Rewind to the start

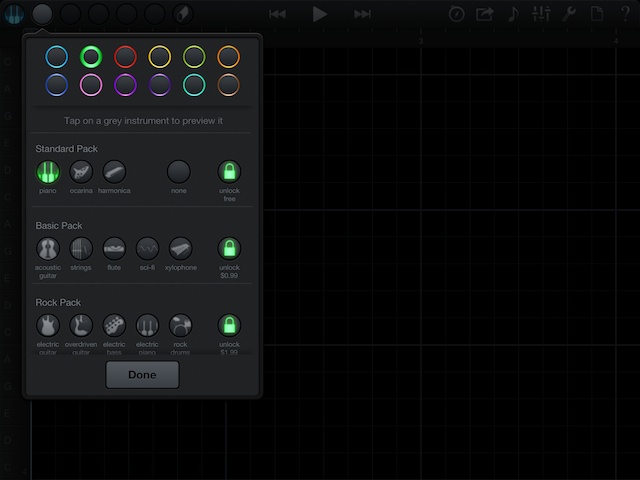pyautogui.click(x=277, y=14)
